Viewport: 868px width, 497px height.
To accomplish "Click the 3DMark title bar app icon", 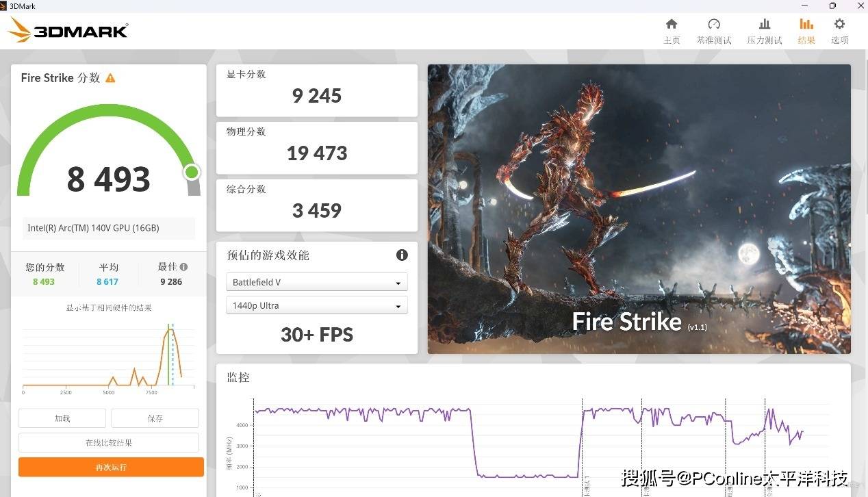I will coord(4,5).
